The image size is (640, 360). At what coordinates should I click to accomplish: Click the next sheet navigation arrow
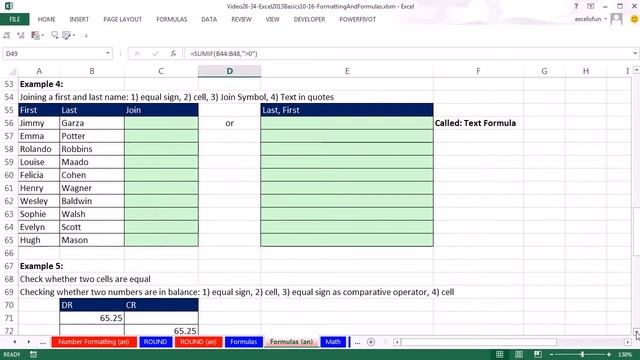coord(29,342)
